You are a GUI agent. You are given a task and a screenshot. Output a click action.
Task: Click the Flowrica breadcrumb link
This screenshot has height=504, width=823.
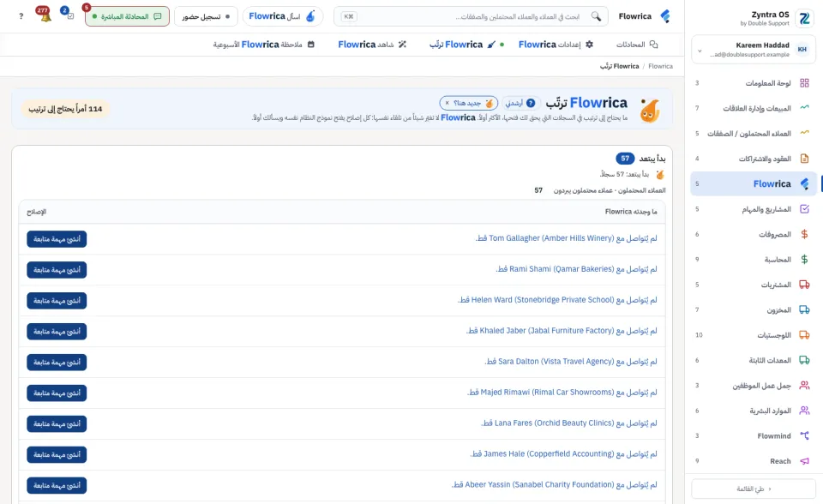click(x=660, y=66)
